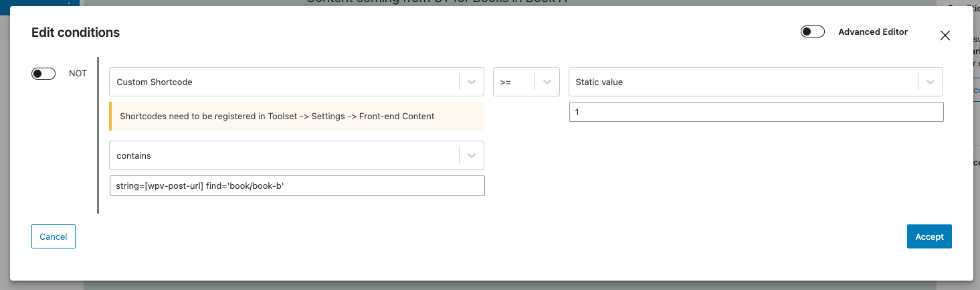Open the contains shortcode dropdown field
The image size is (980, 290).
[x=296, y=155]
